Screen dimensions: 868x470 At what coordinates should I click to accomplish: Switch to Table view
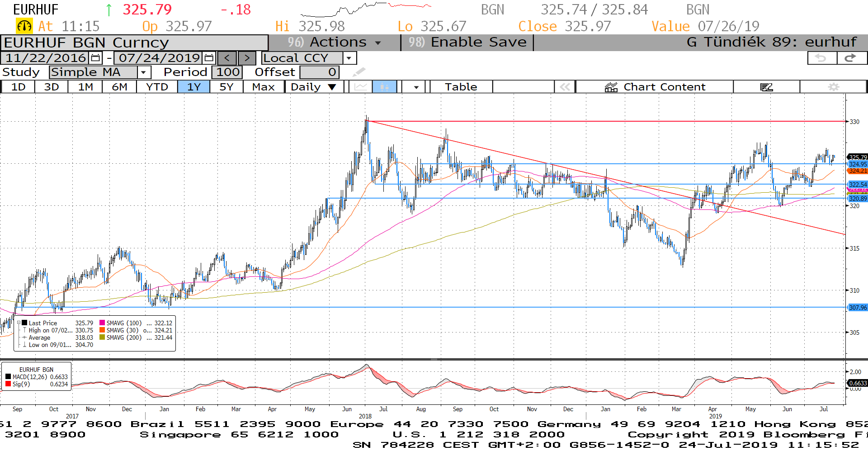coord(461,87)
